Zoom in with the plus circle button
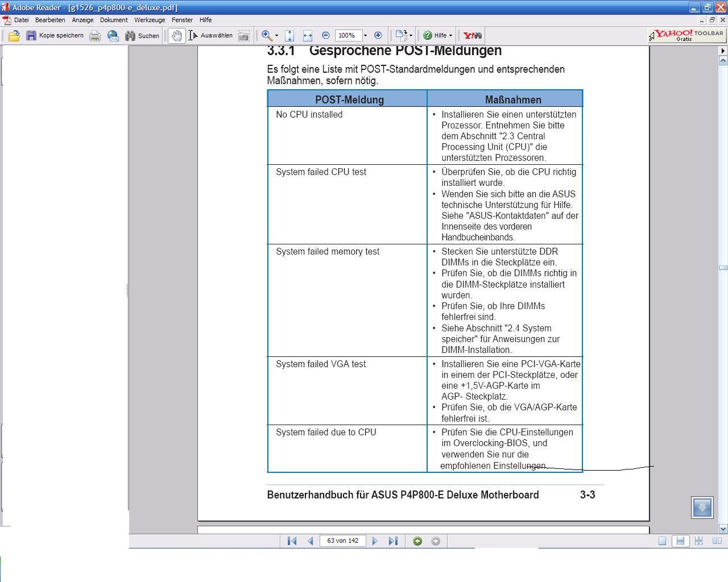 click(378, 35)
